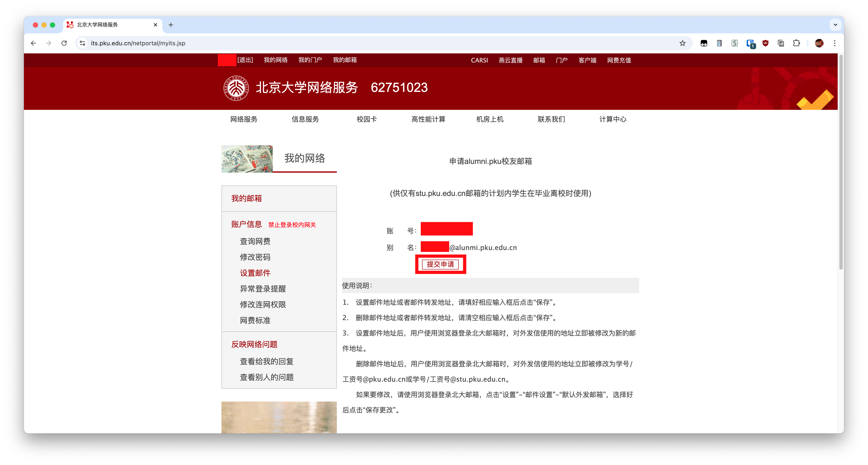Open the Extensions puzzle-piece menu

pos(797,43)
